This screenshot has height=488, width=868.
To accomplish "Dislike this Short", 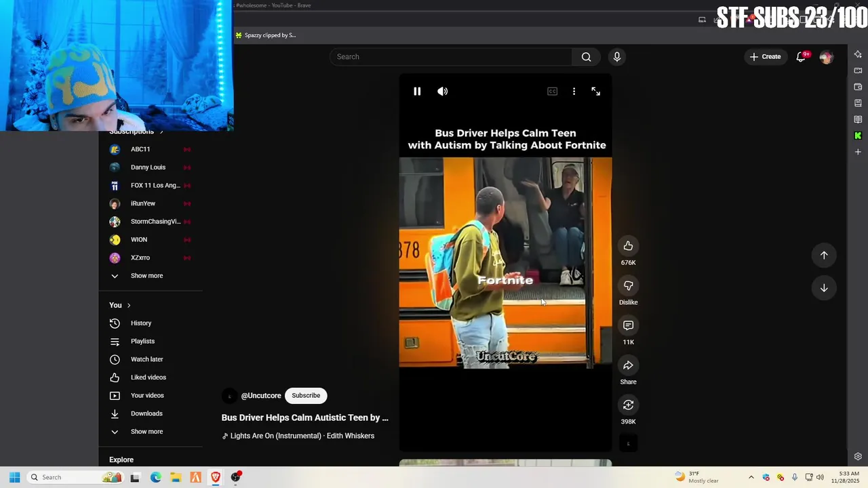I will pyautogui.click(x=628, y=286).
